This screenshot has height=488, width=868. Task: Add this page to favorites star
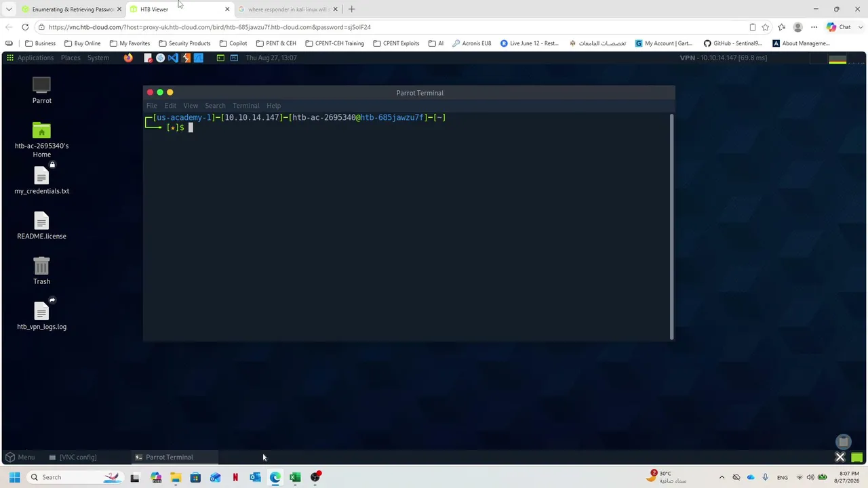[766, 27]
